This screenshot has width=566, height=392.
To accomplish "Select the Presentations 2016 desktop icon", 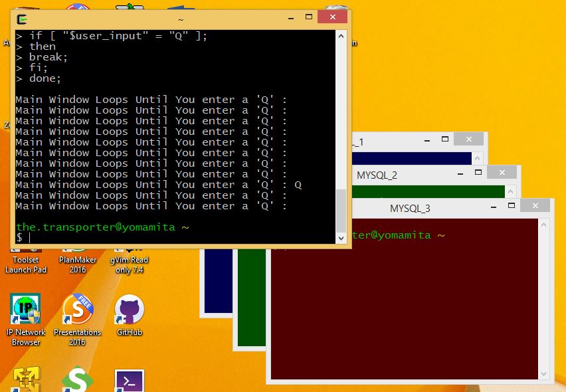I will [x=77, y=320].
